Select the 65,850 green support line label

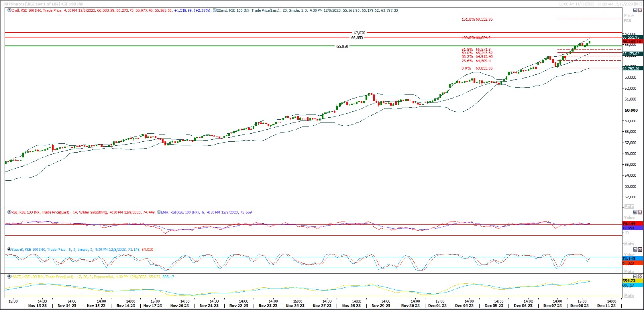pyautogui.click(x=342, y=46)
